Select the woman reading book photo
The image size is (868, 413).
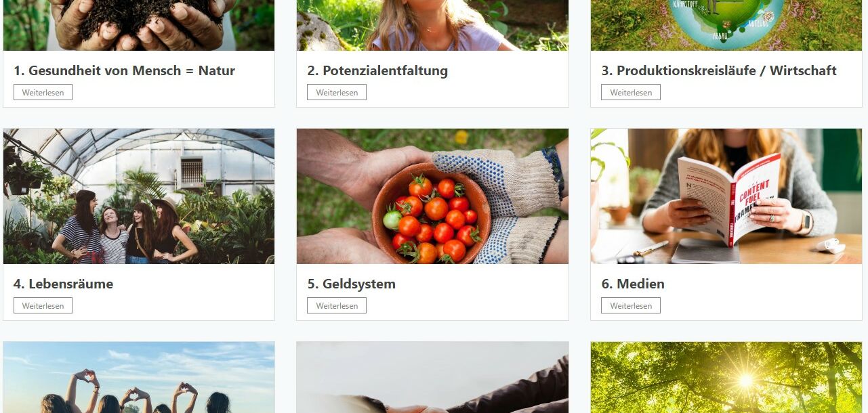726,196
